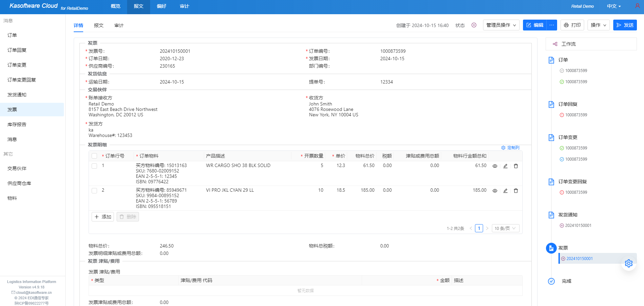Open 库存报告 in the left sidebar
644x306 pixels.
pyautogui.click(x=17, y=124)
